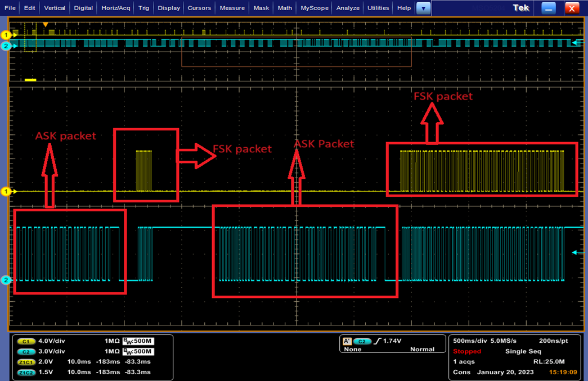Open the Horiz/Acq menu
The image size is (588, 381).
click(x=116, y=8)
